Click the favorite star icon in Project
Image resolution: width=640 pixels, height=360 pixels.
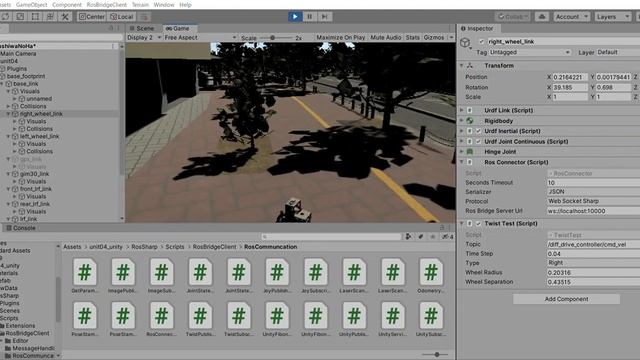point(433,237)
